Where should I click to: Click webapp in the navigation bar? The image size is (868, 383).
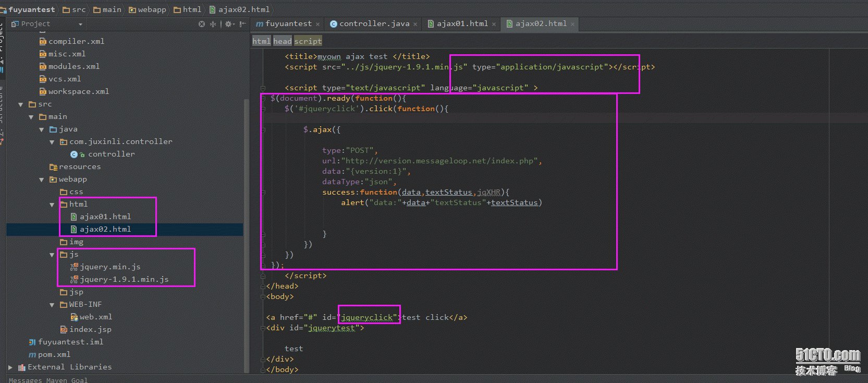(148, 9)
